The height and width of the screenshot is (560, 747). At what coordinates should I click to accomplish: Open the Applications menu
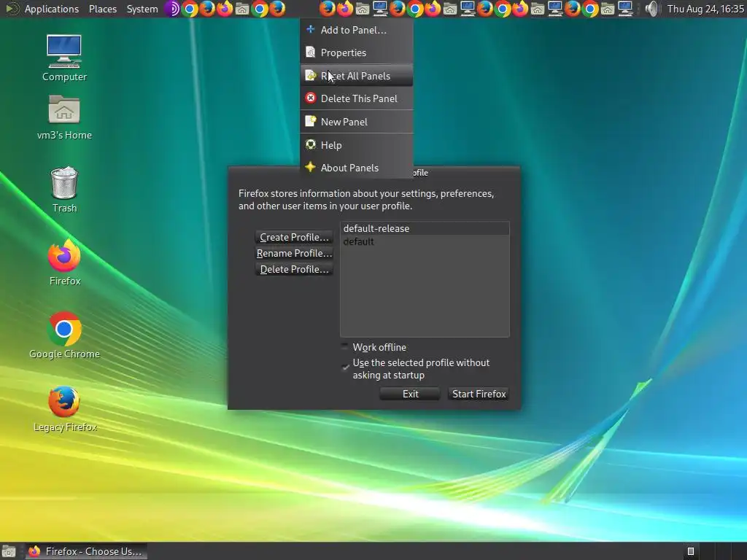(52, 9)
